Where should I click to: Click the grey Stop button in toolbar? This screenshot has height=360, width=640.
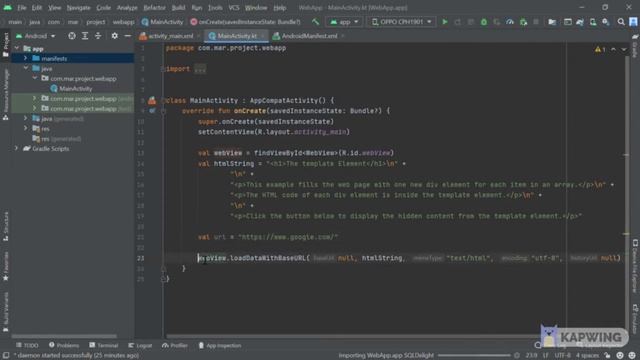coord(536,22)
